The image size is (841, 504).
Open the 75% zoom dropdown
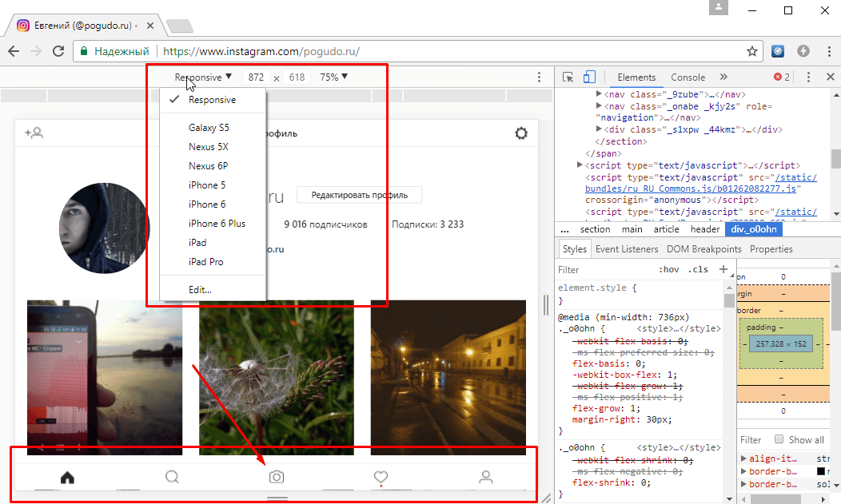333,77
